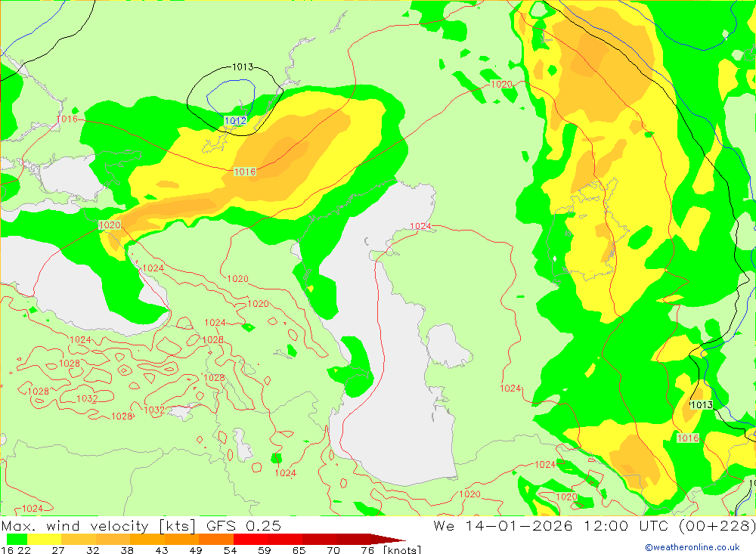Click the '1032' label next to the '1028' near the left edge

87,399
